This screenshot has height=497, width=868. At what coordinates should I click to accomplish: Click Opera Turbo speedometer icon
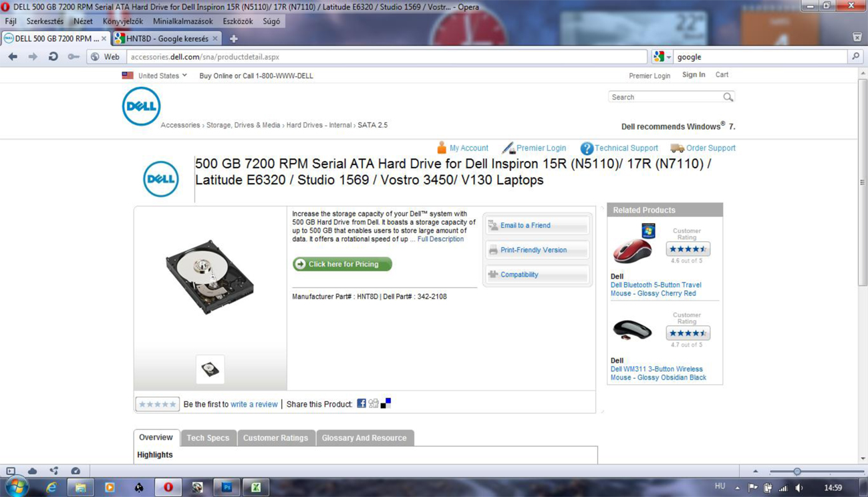[x=76, y=471]
